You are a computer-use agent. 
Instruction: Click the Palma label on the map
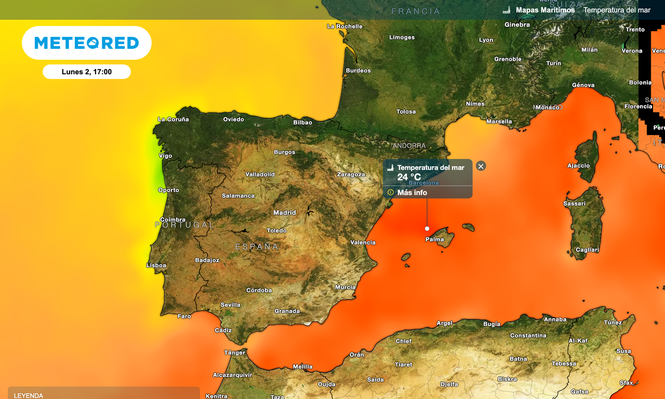tap(434, 239)
